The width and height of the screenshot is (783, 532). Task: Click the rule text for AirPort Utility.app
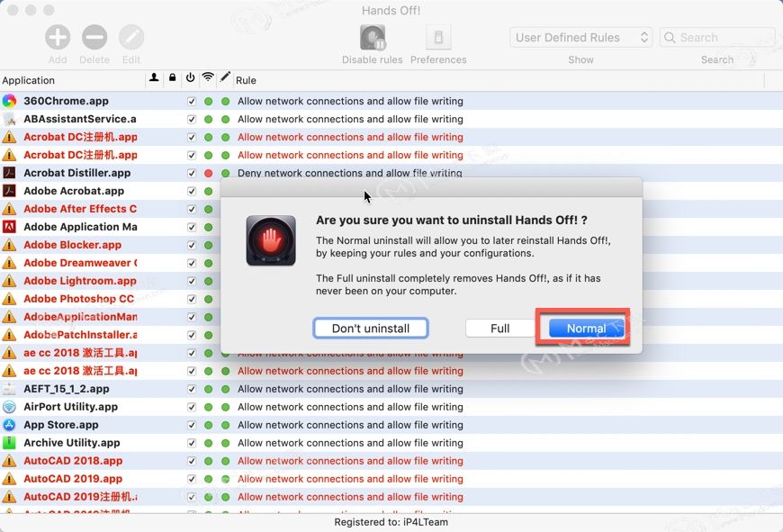tap(350, 407)
